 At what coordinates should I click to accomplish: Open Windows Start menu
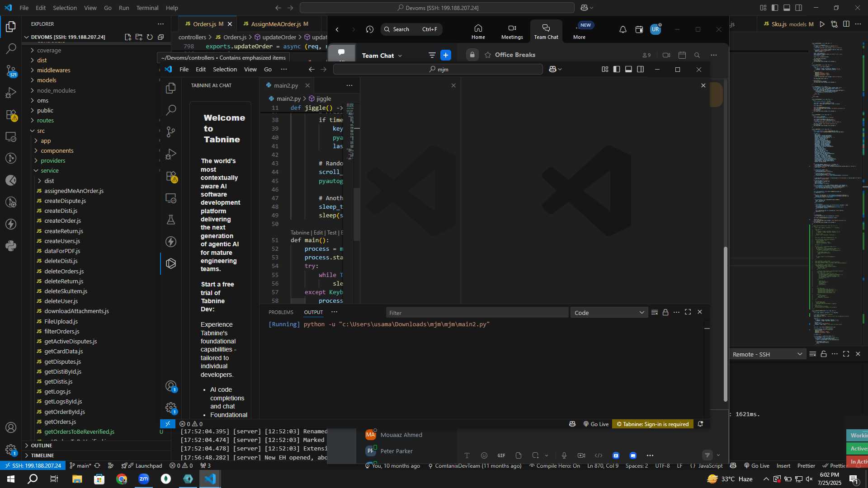pos(11,479)
